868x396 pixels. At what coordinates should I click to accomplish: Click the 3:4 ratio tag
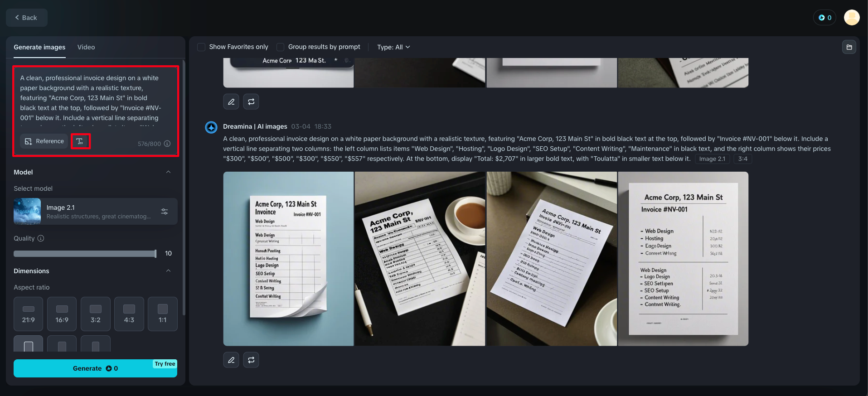(742, 159)
